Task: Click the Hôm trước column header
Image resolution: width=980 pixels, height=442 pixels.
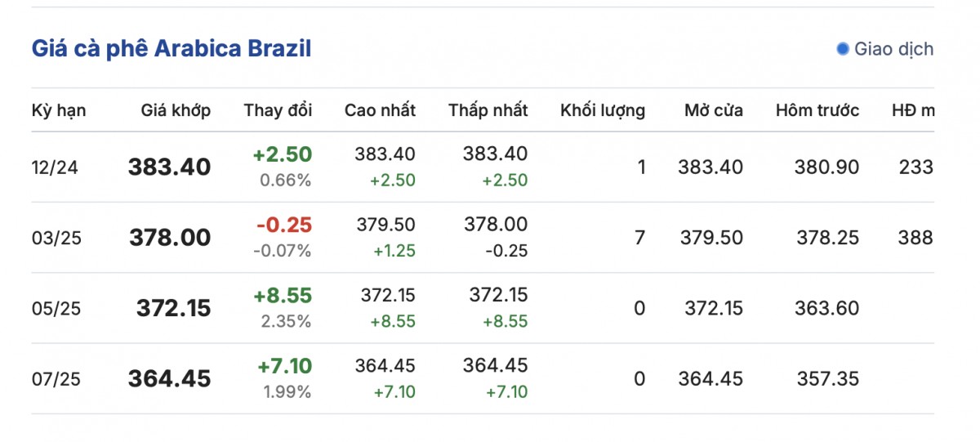Action: tap(817, 110)
